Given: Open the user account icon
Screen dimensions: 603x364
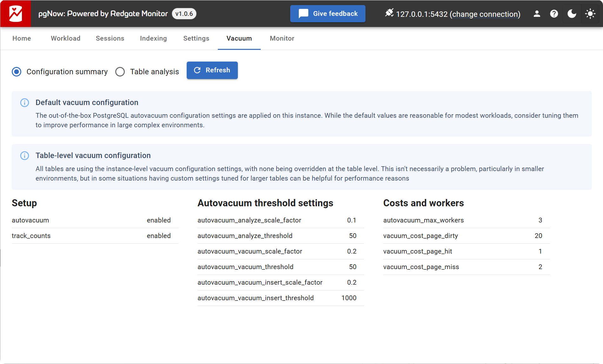Looking at the screenshot, I should [537, 14].
